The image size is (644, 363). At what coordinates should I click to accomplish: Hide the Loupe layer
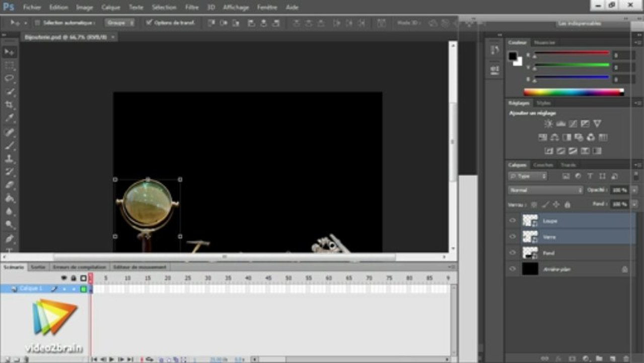tap(513, 220)
